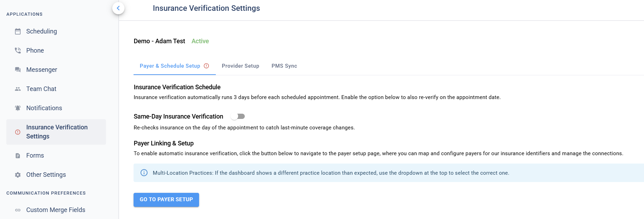Open the PMS Sync tab

point(284,66)
